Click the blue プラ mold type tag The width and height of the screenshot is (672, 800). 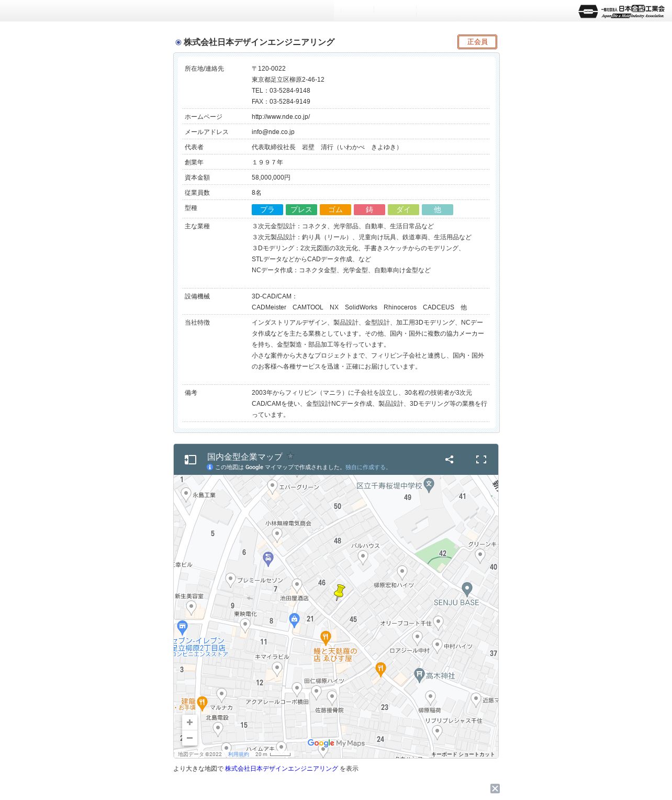click(x=267, y=209)
